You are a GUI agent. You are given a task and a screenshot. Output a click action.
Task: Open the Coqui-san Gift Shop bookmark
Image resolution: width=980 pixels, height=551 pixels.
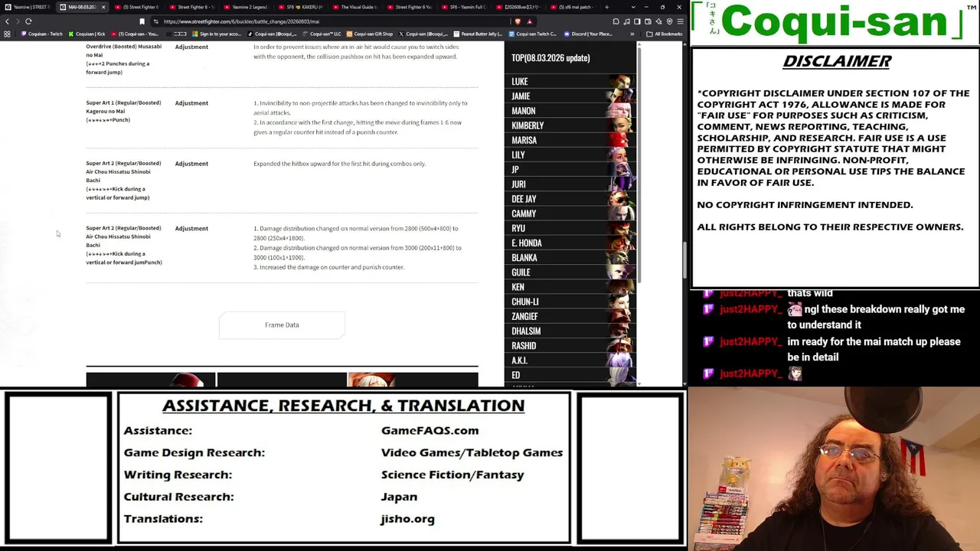pyautogui.click(x=370, y=34)
